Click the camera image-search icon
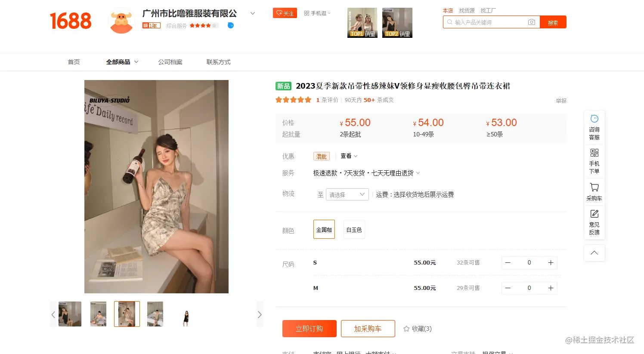This screenshot has width=644, height=354. point(532,22)
